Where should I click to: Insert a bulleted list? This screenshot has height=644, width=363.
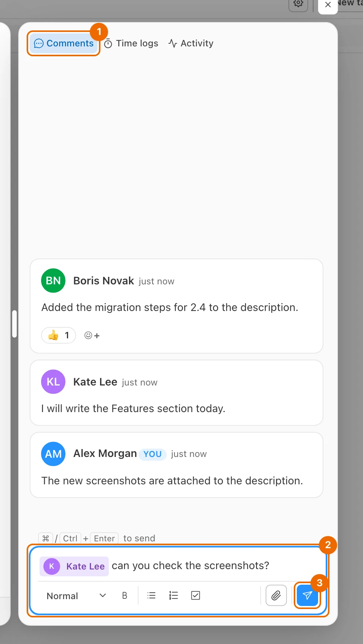click(151, 596)
